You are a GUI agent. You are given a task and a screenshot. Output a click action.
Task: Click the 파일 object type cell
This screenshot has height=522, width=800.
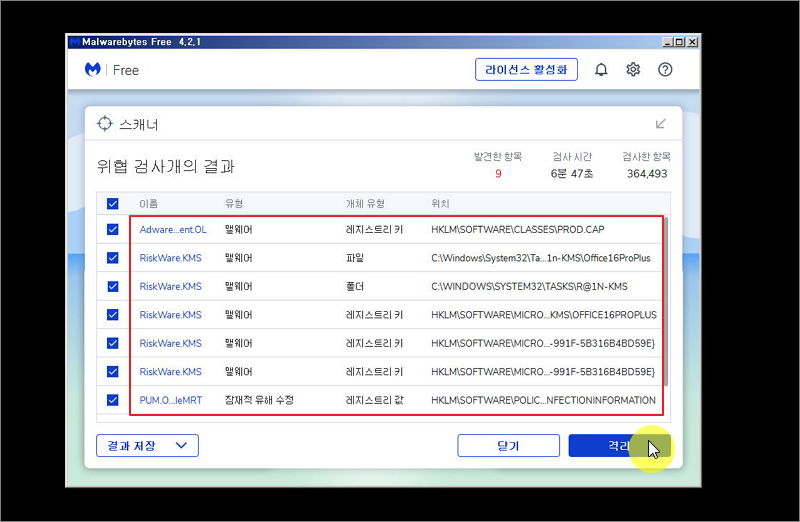(x=355, y=258)
